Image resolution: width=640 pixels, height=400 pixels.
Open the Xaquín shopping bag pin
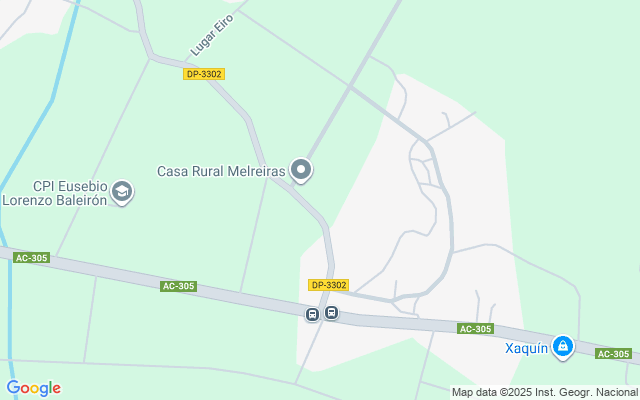pos(563,347)
